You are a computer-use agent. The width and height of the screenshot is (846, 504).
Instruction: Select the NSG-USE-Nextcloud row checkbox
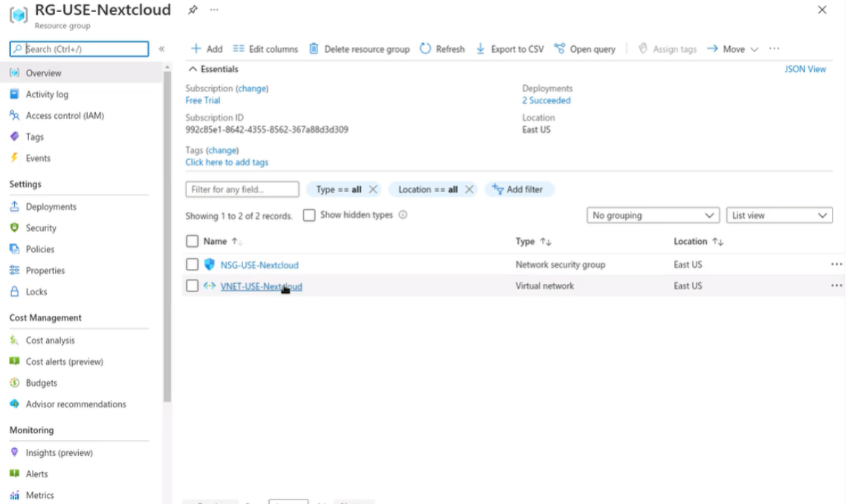[x=192, y=265]
